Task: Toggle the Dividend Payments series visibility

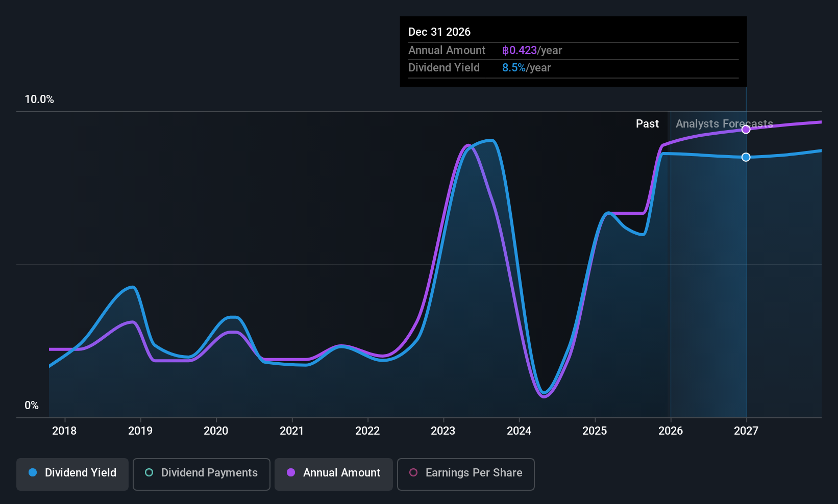Action: coord(201,474)
